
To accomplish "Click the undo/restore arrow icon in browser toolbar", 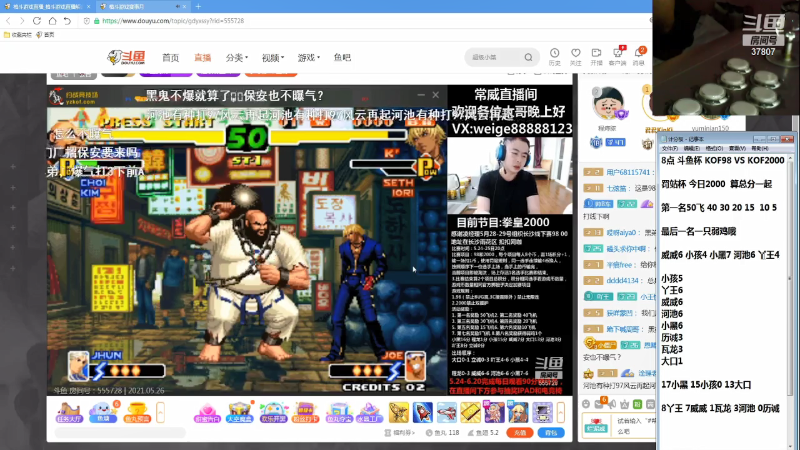I will point(67,21).
